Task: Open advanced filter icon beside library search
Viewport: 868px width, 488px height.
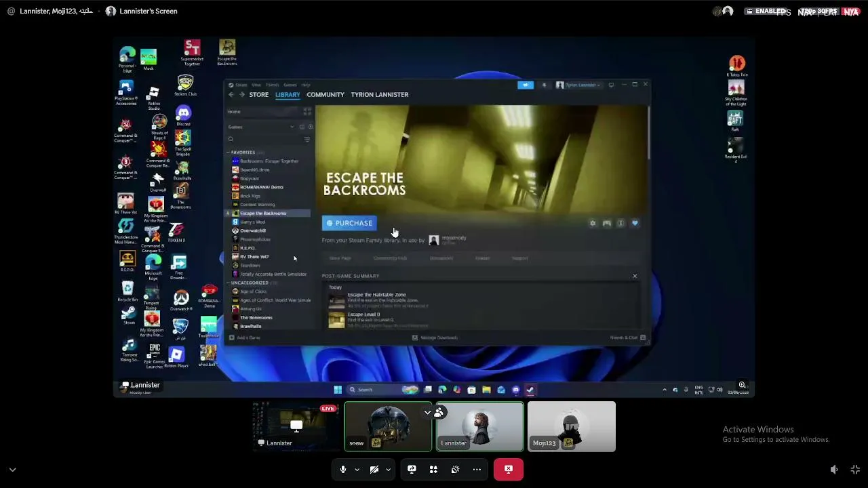Action: pos(307,139)
